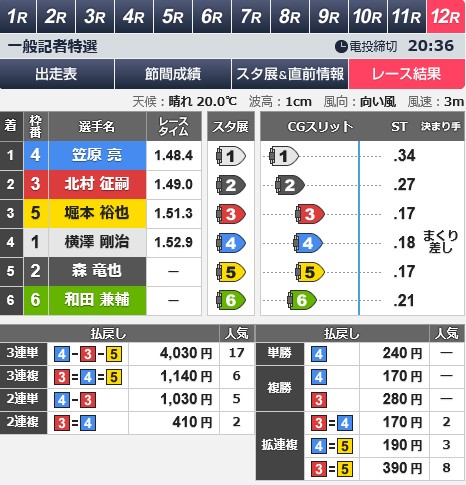Open the 11R race tab

[x=407, y=16]
